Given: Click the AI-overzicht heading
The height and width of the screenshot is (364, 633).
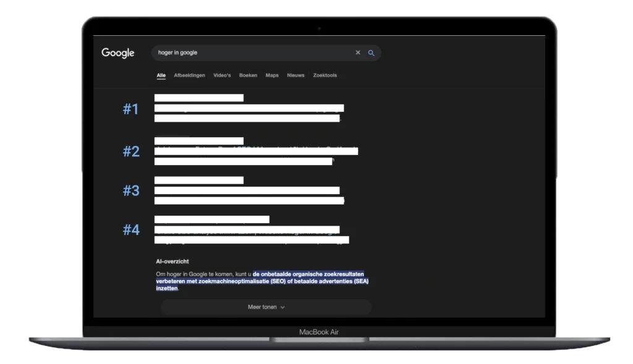Looking at the screenshot, I should tap(172, 261).
